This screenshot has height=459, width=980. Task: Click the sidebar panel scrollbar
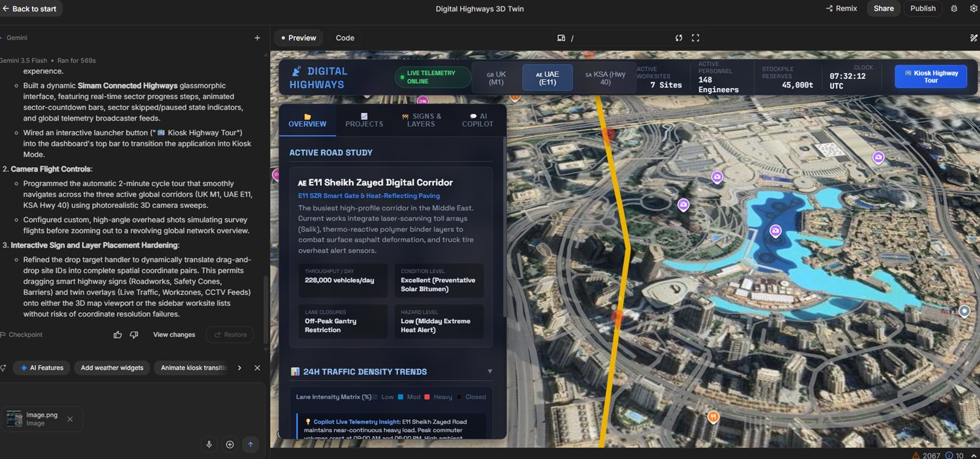pos(505,226)
